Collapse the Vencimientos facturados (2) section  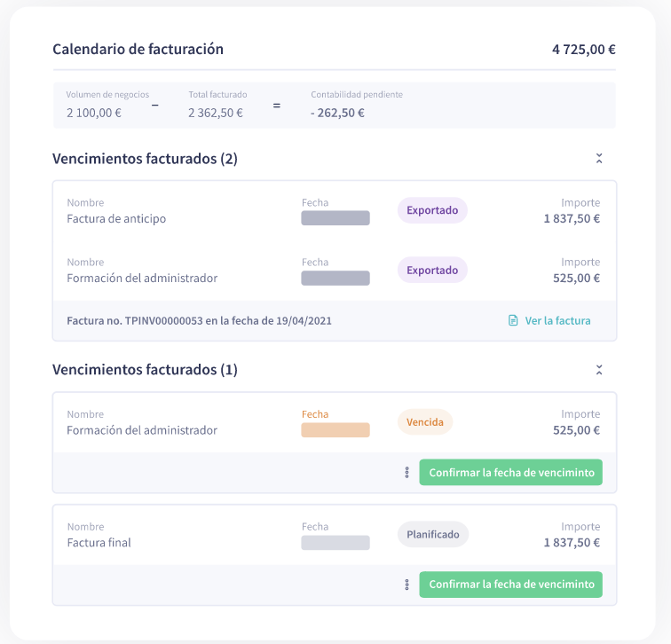(599, 159)
